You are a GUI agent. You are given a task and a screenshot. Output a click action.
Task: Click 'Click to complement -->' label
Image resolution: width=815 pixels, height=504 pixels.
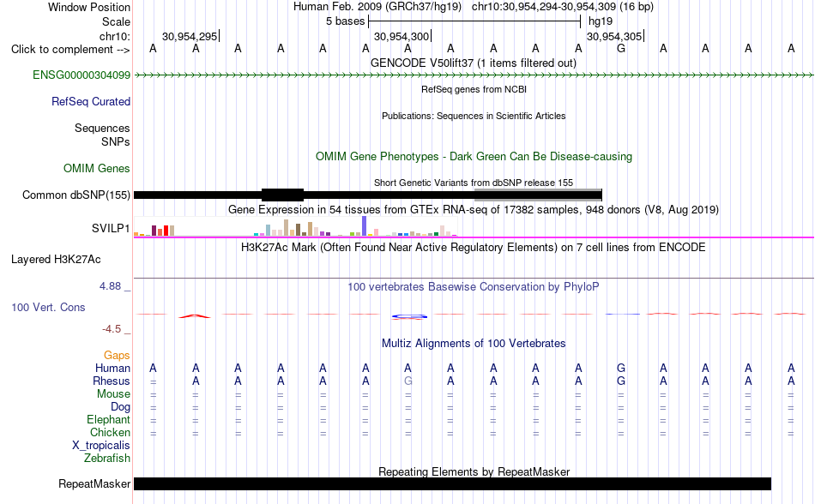click(70, 50)
